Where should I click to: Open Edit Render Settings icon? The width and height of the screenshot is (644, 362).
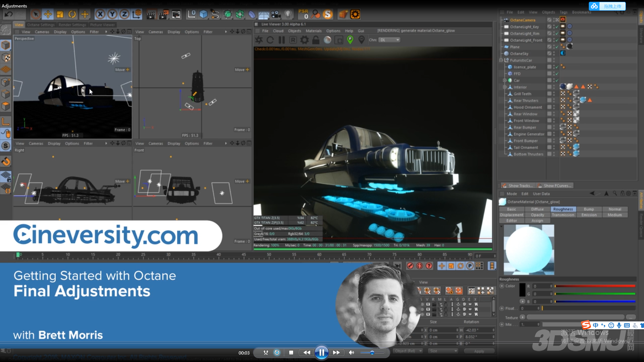coord(176,15)
